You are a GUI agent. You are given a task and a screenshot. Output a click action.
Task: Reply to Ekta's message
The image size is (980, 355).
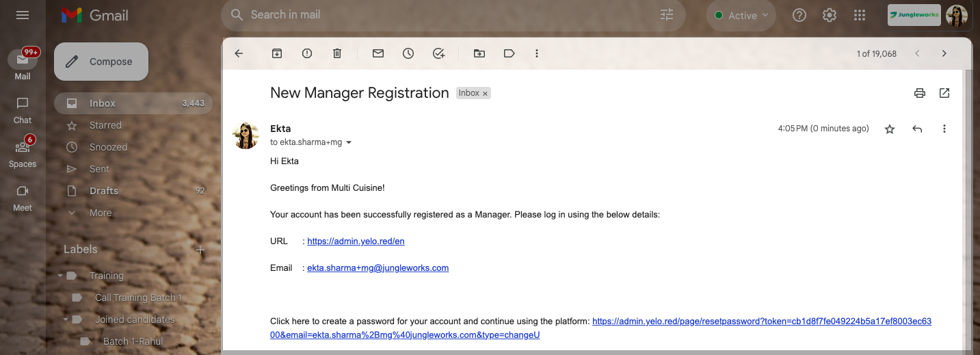(x=917, y=129)
